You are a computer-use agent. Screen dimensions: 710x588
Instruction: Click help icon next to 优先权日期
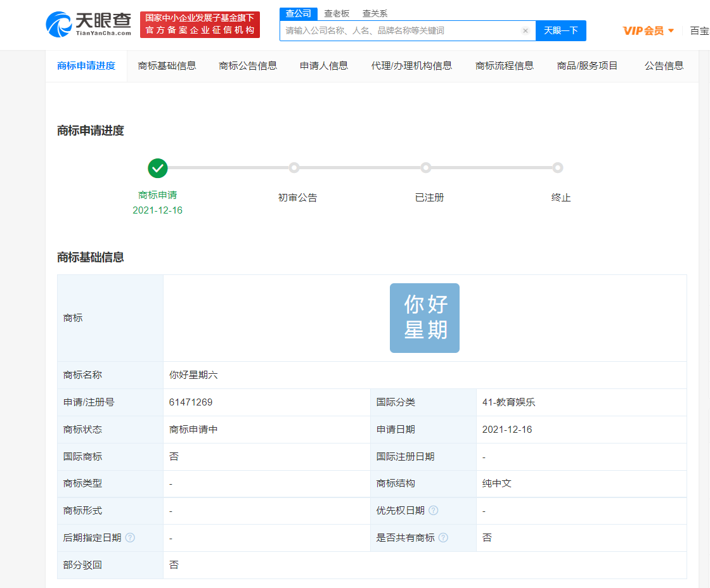click(x=434, y=511)
